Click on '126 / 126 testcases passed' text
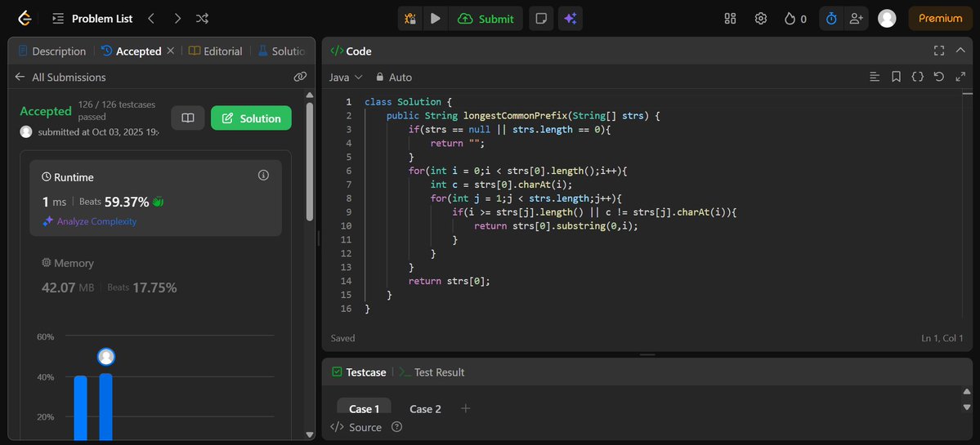Viewport: 980px width, 445px height. tap(116, 110)
